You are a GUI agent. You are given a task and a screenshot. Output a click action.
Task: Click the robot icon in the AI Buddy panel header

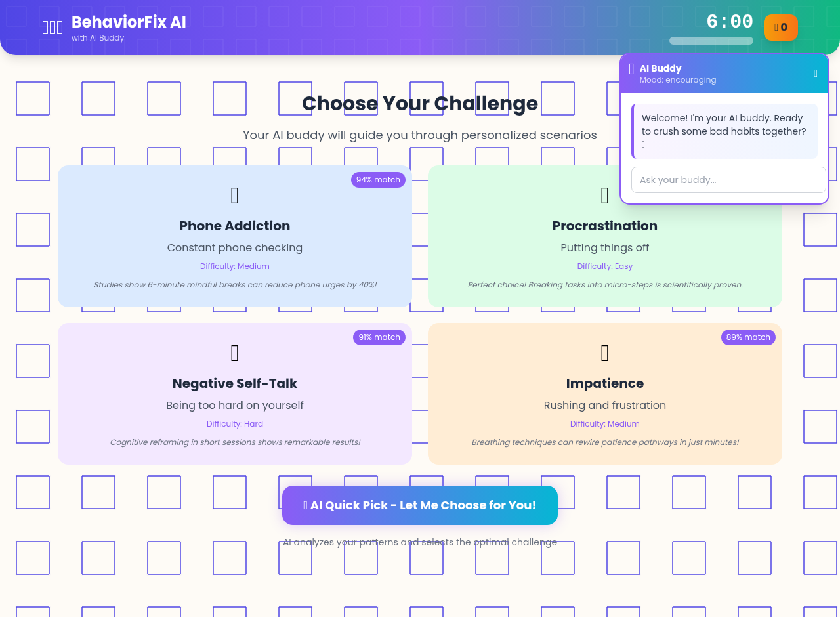[x=631, y=68]
